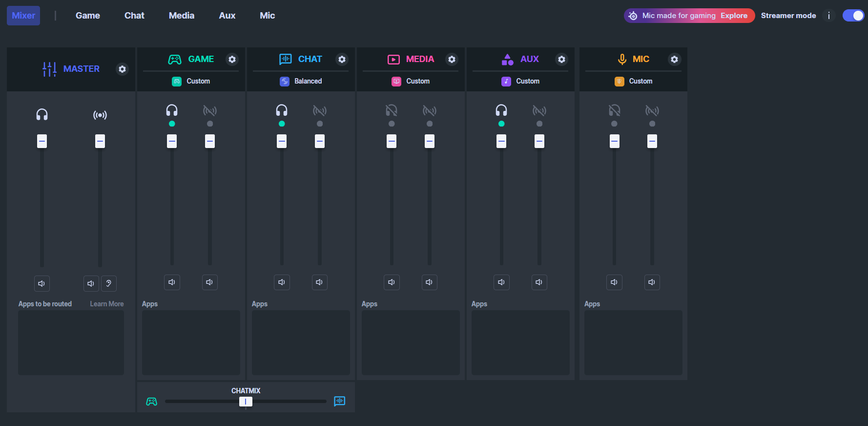
Task: Enable Media headphone routing
Action: point(392,110)
